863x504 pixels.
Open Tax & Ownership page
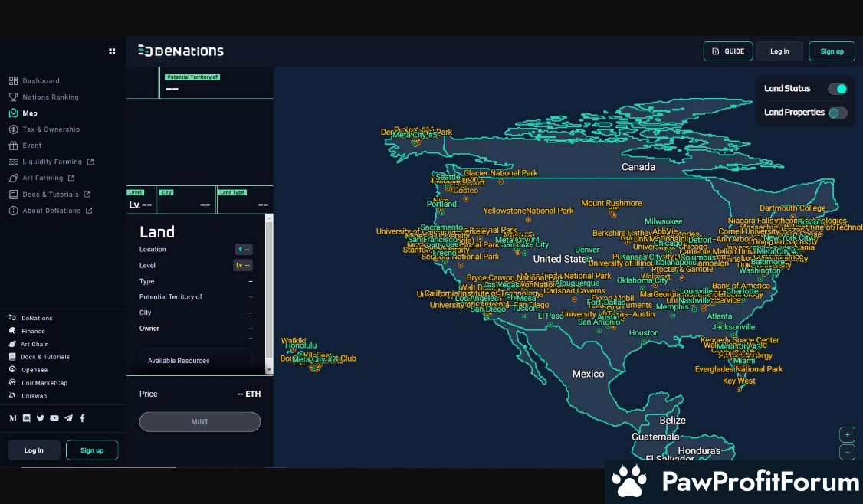tap(44, 129)
